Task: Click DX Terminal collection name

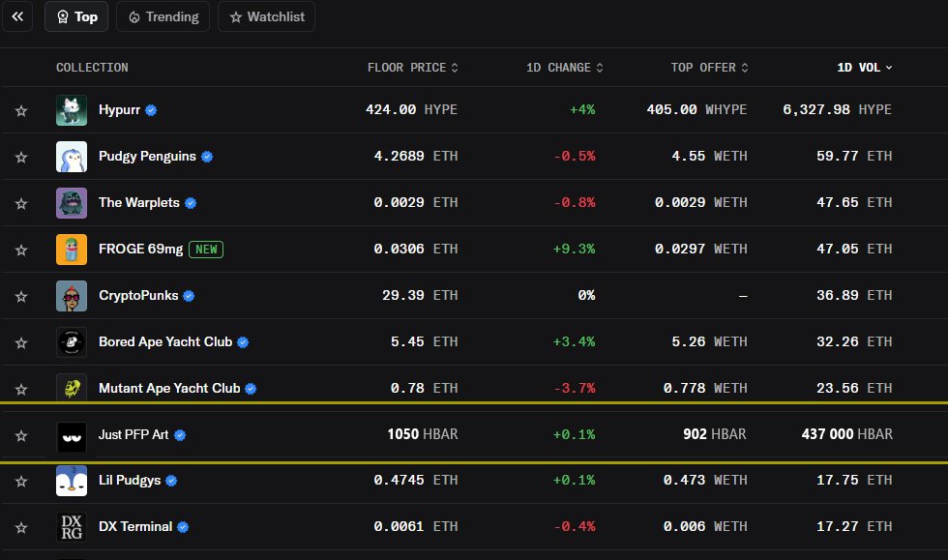Action: 135,527
